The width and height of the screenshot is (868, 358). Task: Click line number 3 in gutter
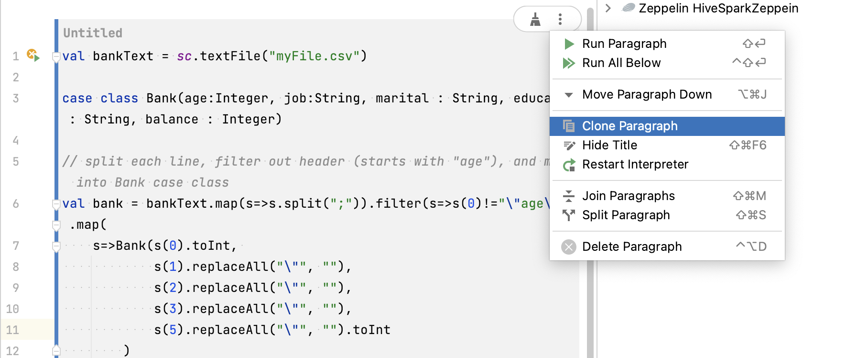pos(16,98)
